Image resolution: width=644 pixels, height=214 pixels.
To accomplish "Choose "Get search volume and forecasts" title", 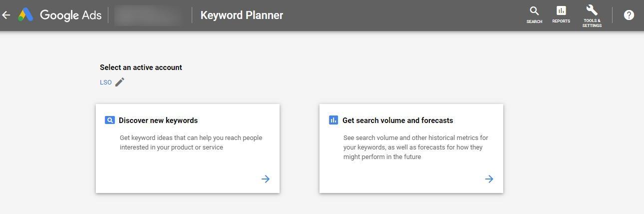I will tap(397, 120).
